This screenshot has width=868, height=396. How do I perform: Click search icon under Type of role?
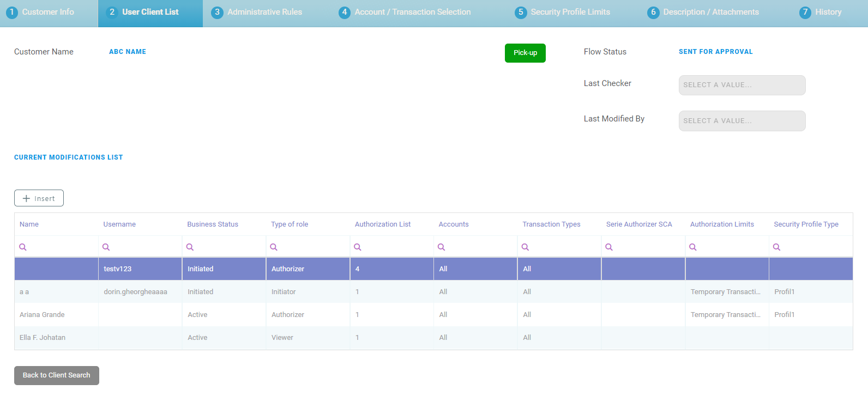pos(274,247)
